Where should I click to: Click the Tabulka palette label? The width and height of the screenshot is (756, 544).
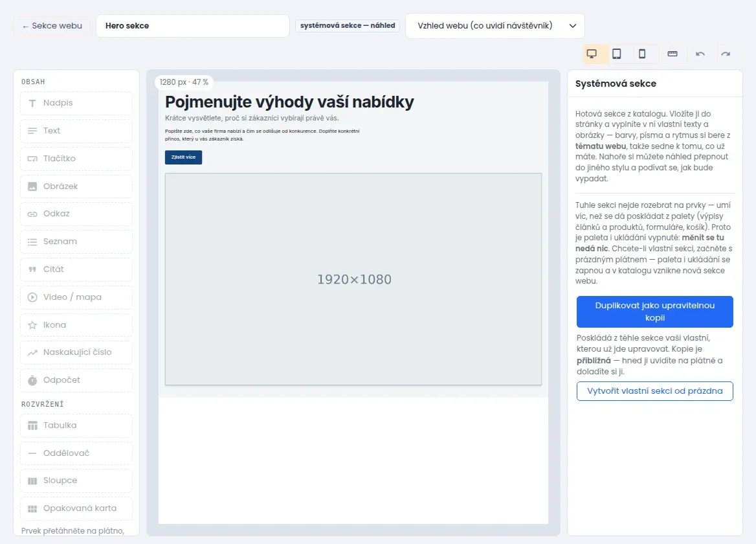click(x=60, y=425)
